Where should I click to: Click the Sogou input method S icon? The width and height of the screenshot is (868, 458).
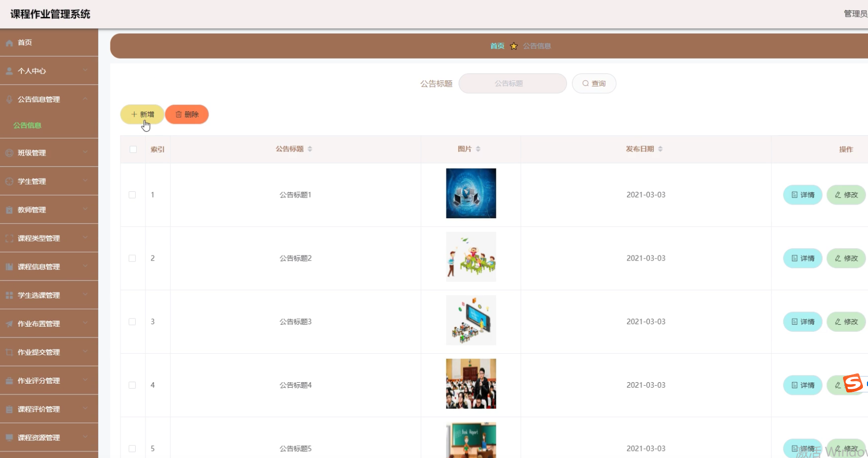click(853, 383)
